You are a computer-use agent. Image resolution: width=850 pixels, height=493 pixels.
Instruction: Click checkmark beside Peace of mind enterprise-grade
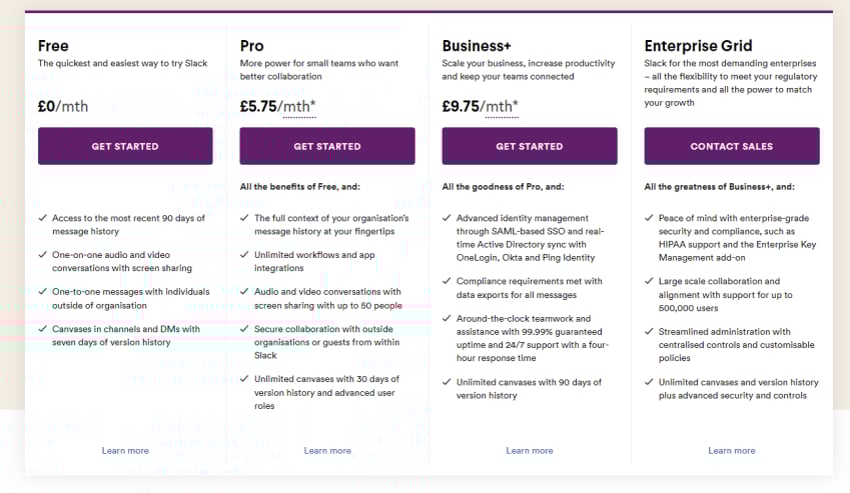click(649, 218)
